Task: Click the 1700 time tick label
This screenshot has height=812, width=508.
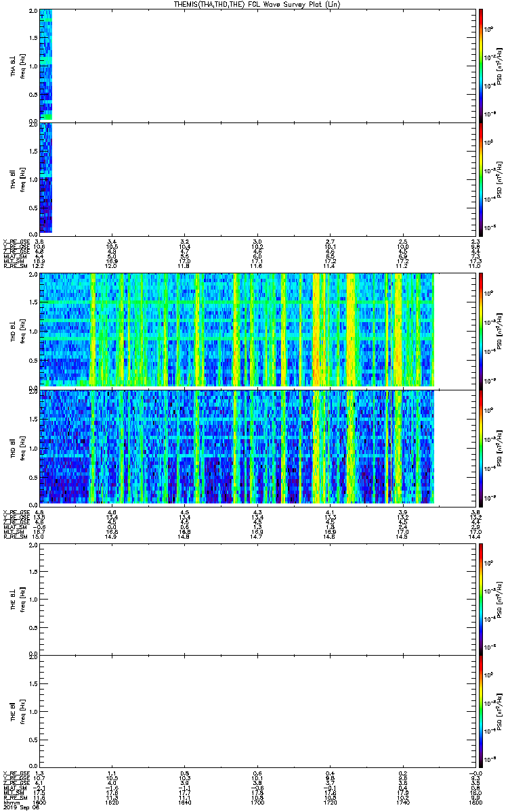Action: pos(257,802)
